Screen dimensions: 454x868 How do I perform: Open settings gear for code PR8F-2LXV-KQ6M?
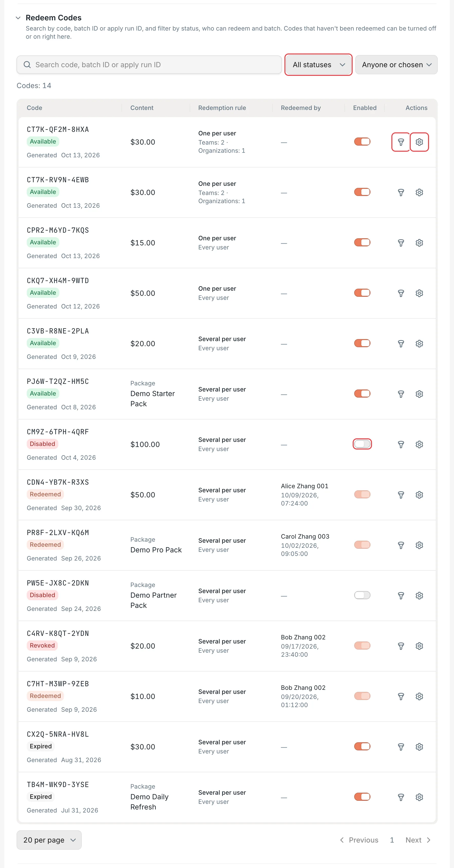pyautogui.click(x=419, y=545)
